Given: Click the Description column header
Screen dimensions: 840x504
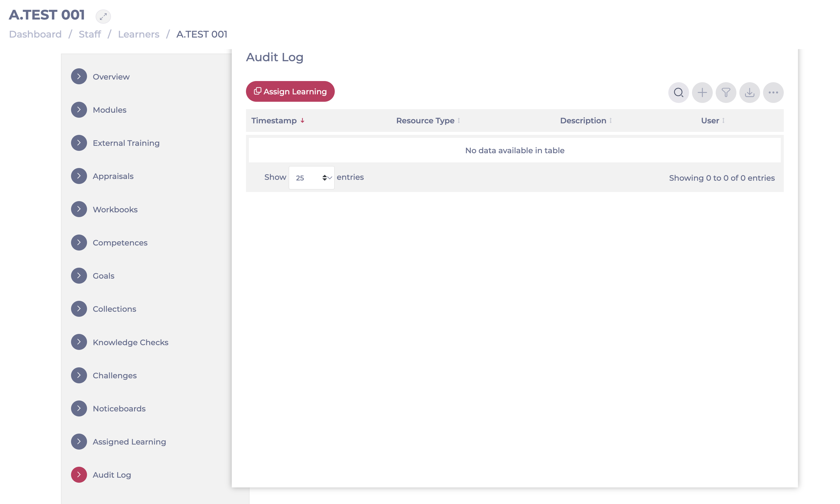Looking at the screenshot, I should pyautogui.click(x=583, y=121).
